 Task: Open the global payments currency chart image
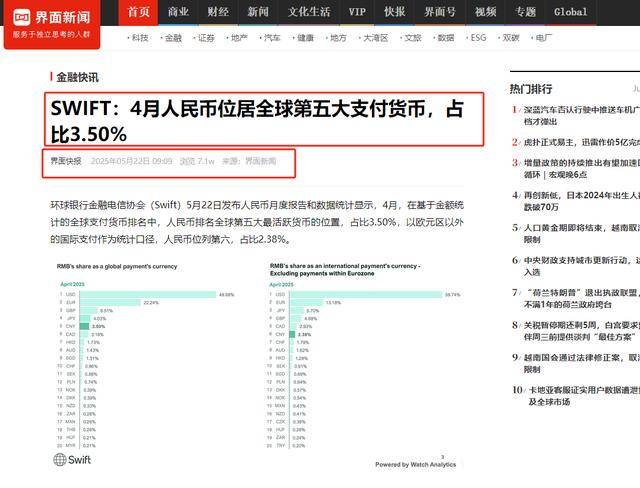[x=147, y=355]
